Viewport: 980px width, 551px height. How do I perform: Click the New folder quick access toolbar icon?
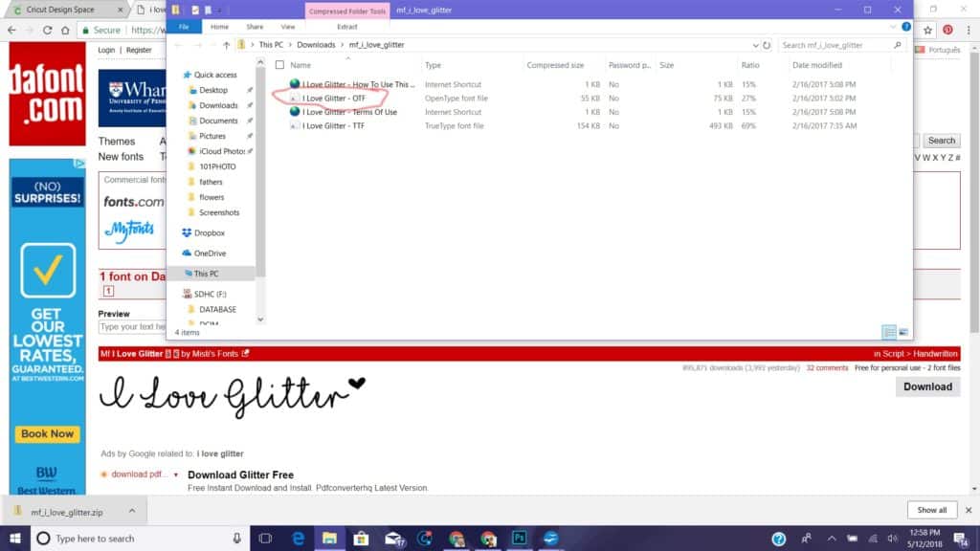[208, 10]
